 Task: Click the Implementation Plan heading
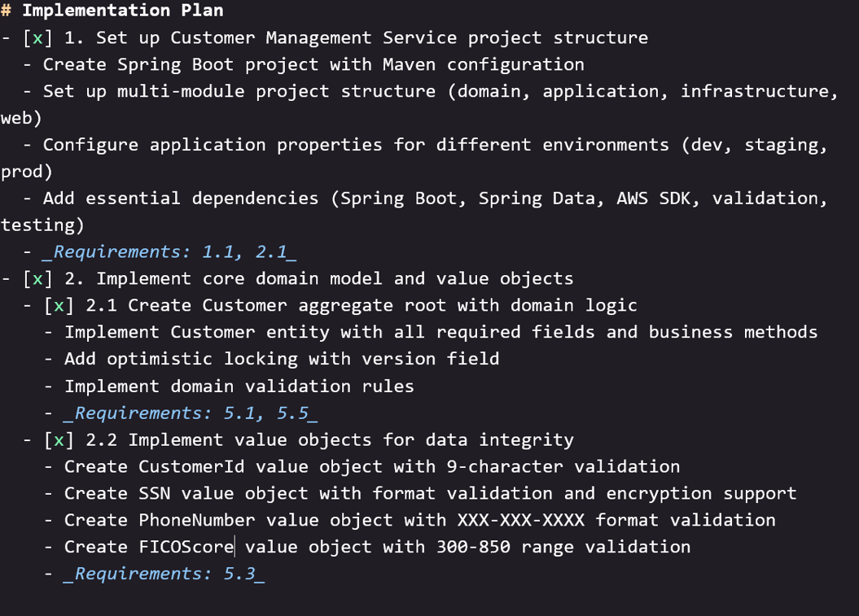[x=123, y=11]
